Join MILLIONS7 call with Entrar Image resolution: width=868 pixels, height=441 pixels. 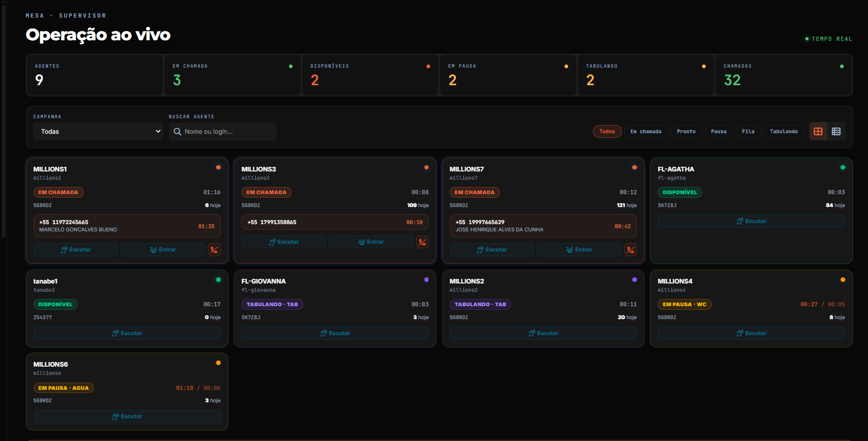[x=579, y=250]
